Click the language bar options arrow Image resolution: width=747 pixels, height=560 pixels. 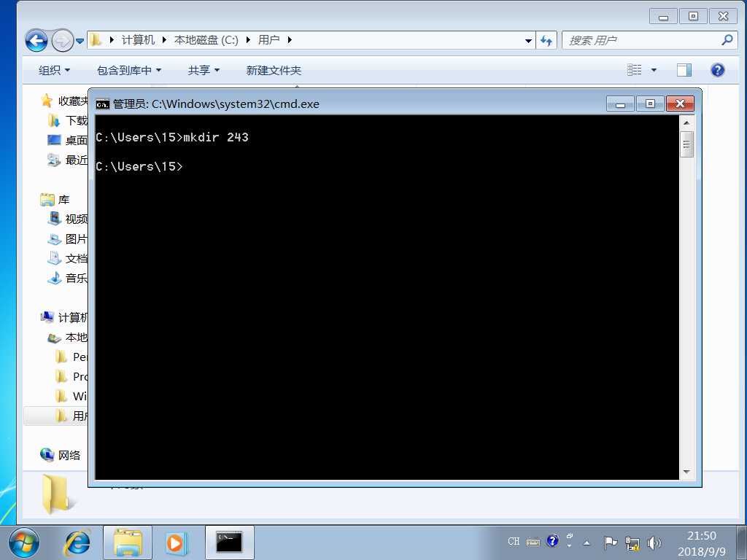[x=569, y=545]
